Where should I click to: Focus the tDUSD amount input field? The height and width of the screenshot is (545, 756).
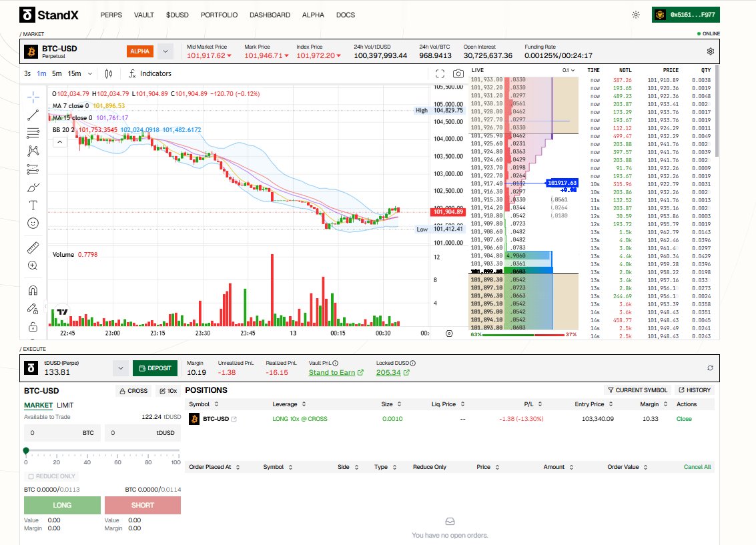143,433
